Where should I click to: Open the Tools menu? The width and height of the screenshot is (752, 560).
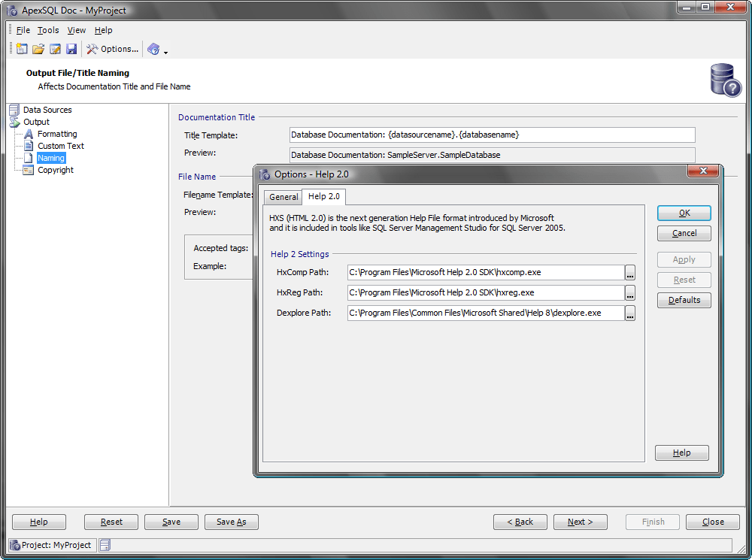pos(48,30)
